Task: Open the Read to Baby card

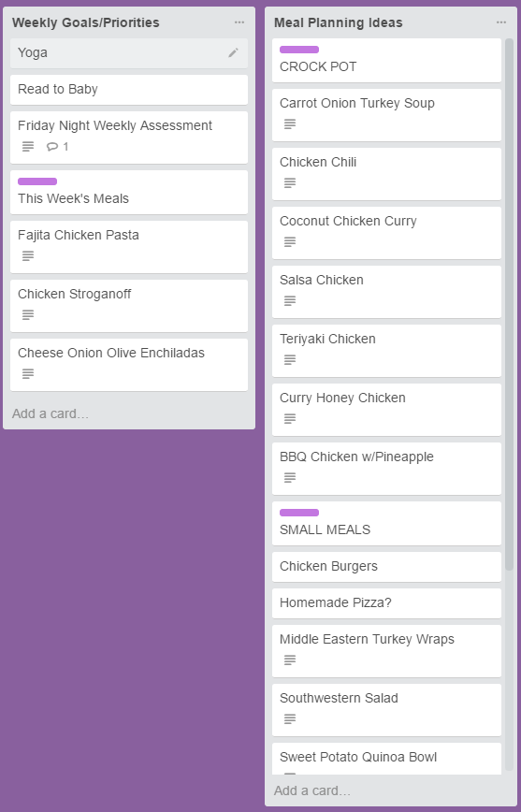Action: click(129, 90)
